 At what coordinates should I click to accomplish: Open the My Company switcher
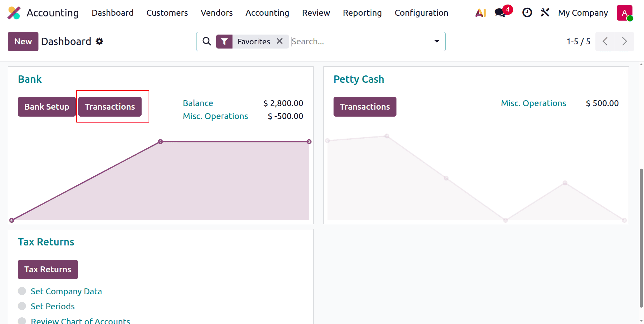(583, 13)
